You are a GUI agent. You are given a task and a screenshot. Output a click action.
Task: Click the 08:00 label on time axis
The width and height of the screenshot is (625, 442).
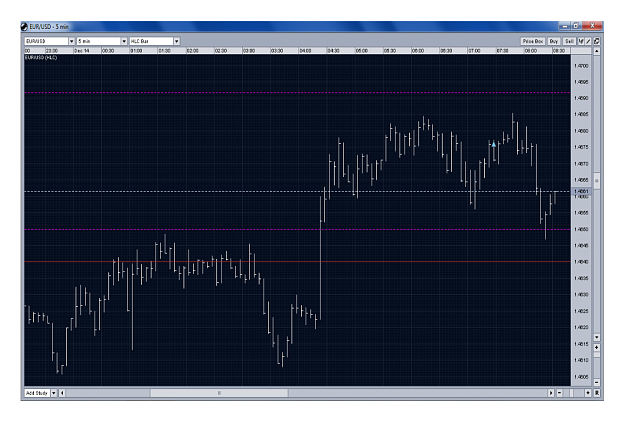pyautogui.click(x=531, y=51)
